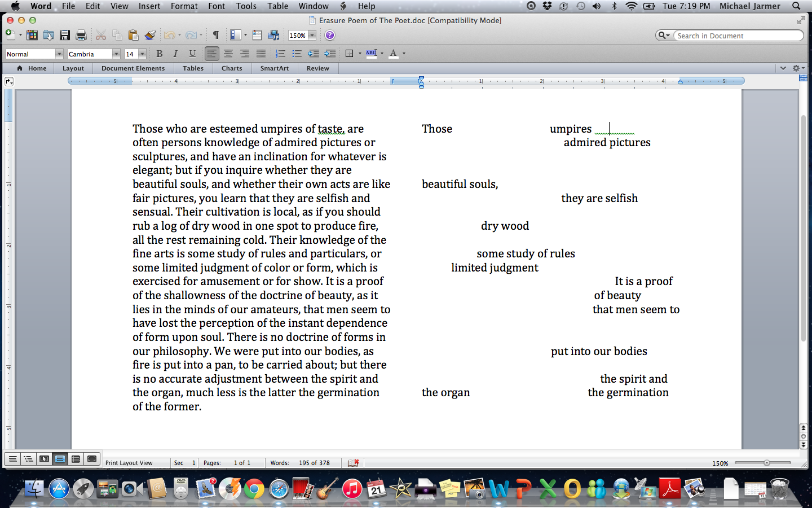Click the zoom slider at bottom right
The height and width of the screenshot is (508, 812).
pos(766,463)
